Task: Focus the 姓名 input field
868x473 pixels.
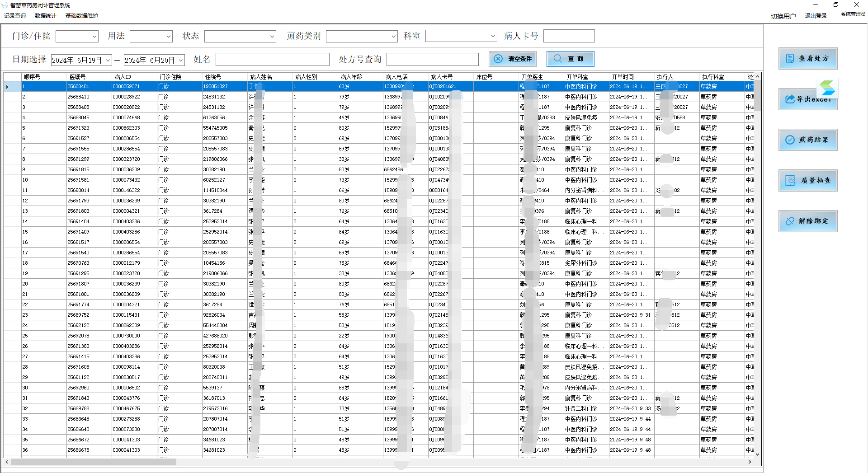Action: coord(273,60)
